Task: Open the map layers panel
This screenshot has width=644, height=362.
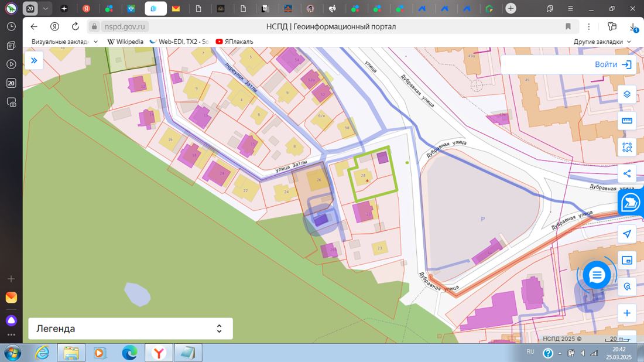Action: tap(627, 94)
